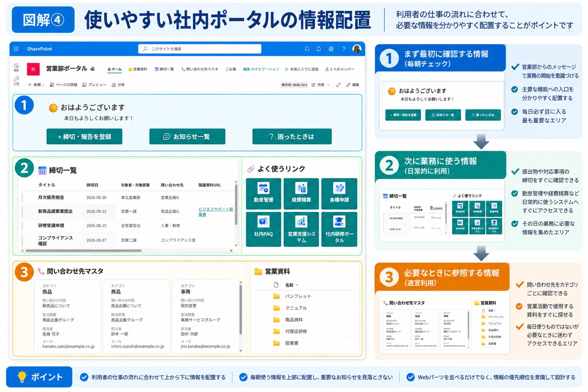
Task: Open ごみ箱 in site navigation
Action: coord(231,69)
